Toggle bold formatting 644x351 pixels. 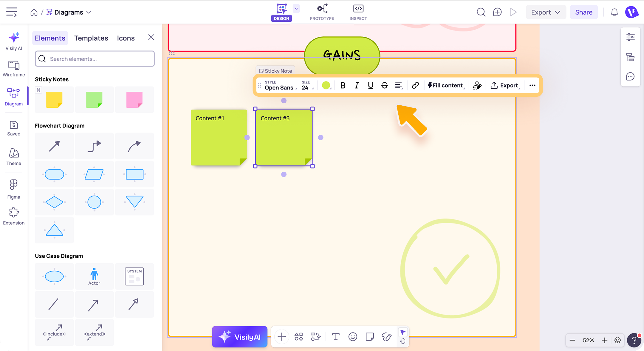coord(343,85)
